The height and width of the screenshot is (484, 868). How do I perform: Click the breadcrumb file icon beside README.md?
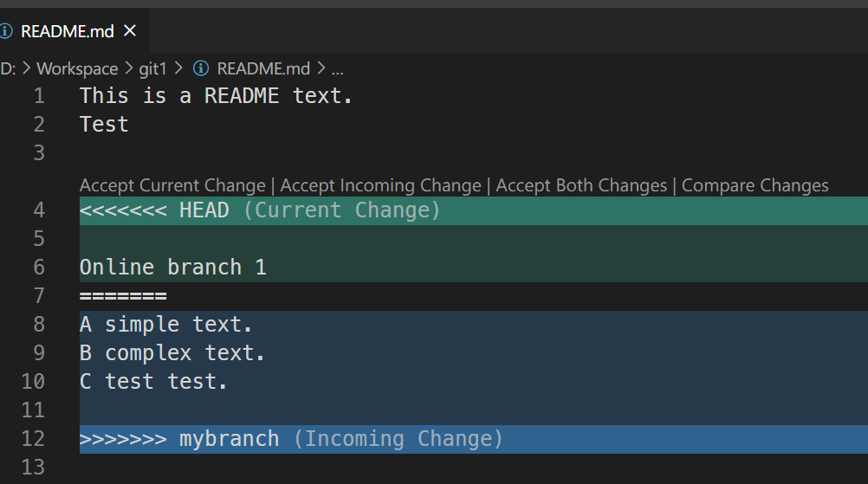coord(202,68)
